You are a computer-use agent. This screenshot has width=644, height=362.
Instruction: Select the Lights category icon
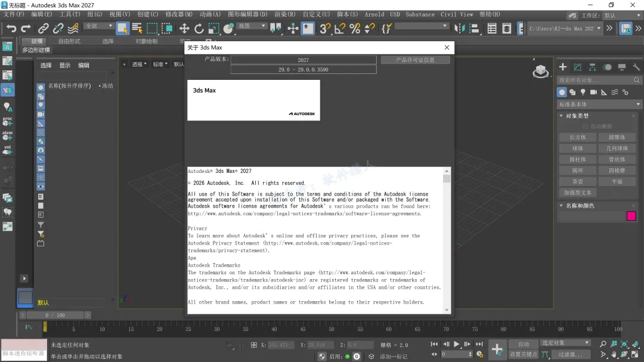(x=583, y=92)
